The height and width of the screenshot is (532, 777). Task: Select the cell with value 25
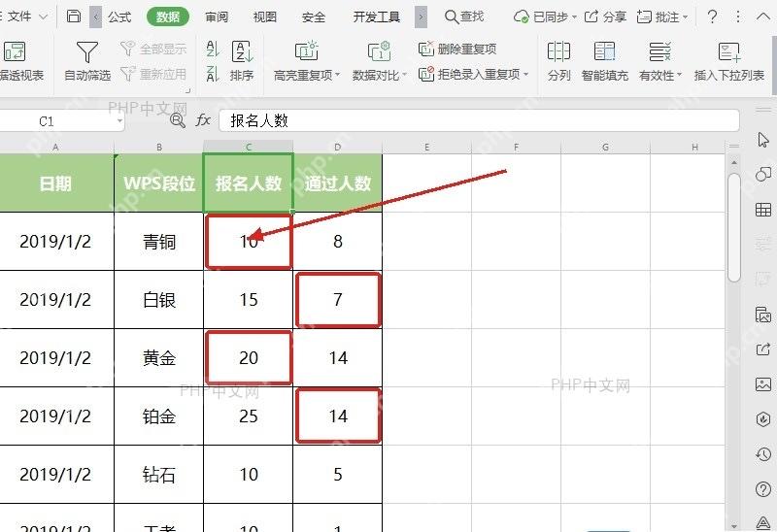[249, 416]
